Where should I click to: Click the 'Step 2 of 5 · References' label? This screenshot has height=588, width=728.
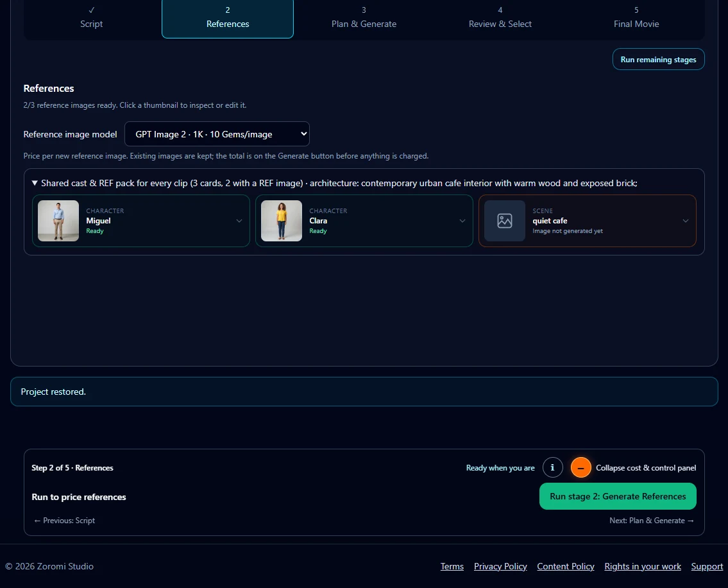tap(72, 467)
